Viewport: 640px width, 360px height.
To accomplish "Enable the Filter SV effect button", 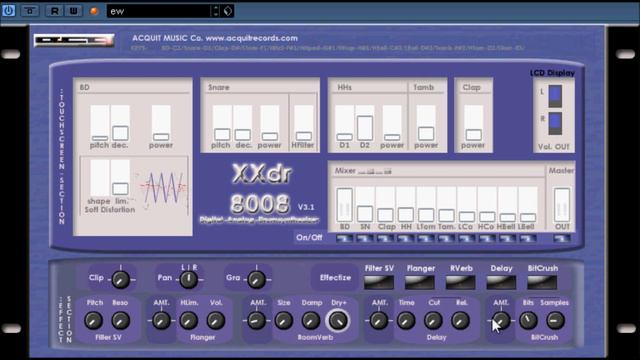I will point(379,282).
